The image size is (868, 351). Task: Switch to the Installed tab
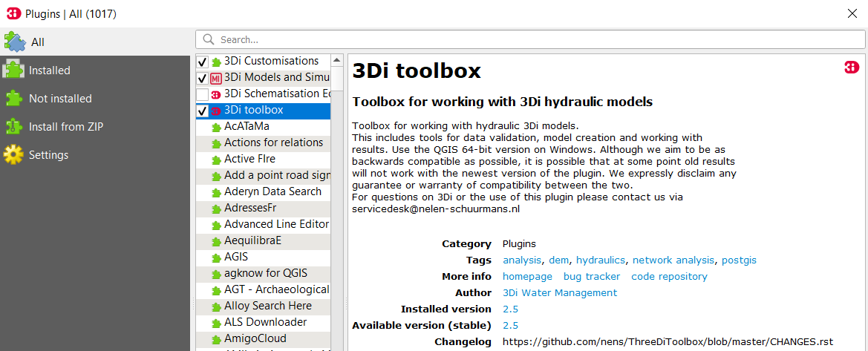[x=95, y=70]
